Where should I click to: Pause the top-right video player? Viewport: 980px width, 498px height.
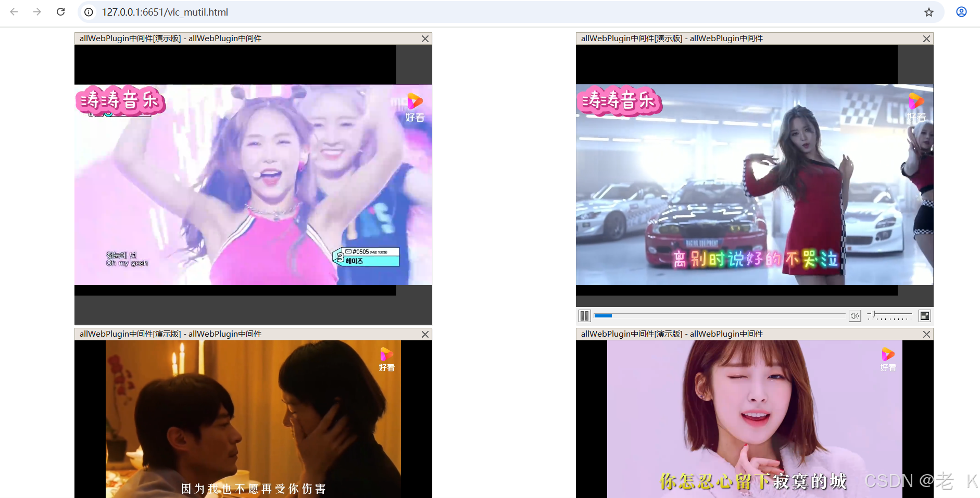[584, 316]
